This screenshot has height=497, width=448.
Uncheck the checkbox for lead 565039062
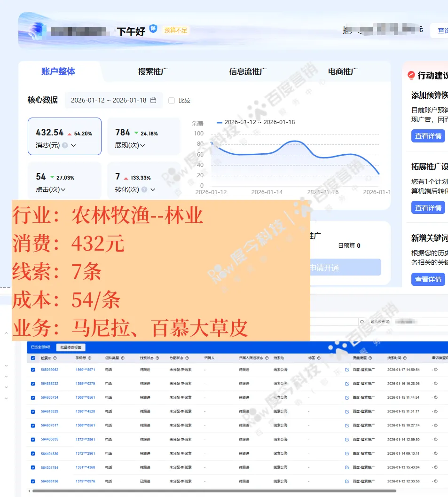click(33, 370)
